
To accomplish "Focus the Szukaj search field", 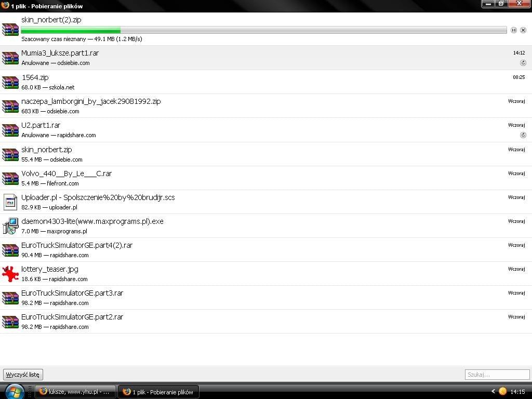I will pyautogui.click(x=497, y=375).
